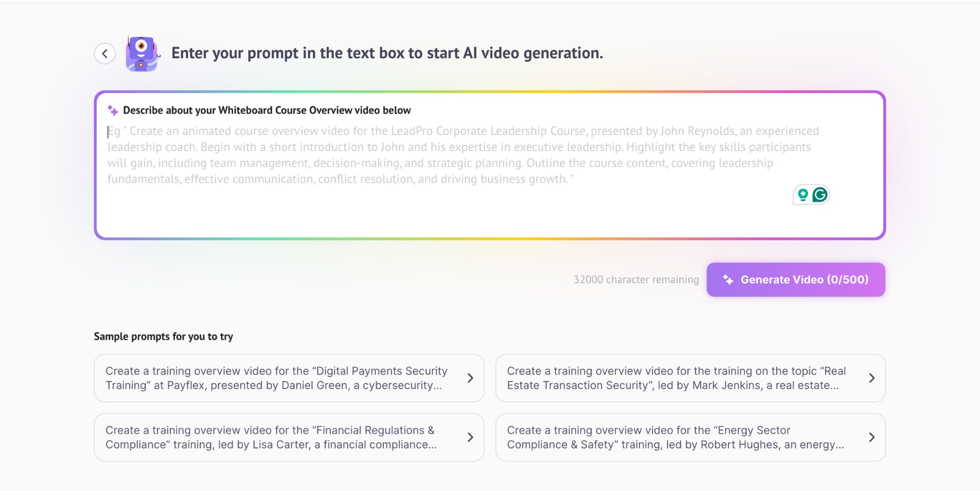Expand the Financial Regulations & Compliance chevron
Screen dimensions: 980x491
click(x=470, y=437)
